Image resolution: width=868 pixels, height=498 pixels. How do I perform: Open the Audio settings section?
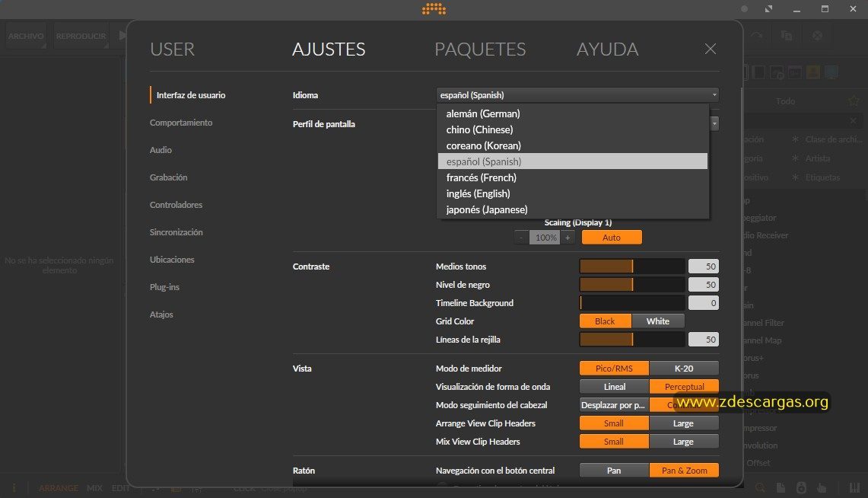161,149
